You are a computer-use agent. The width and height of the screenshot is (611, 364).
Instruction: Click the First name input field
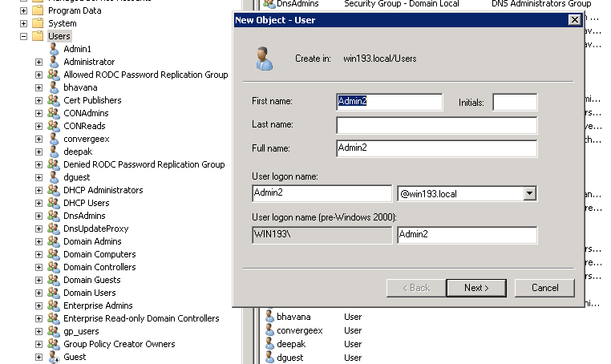pyautogui.click(x=389, y=102)
